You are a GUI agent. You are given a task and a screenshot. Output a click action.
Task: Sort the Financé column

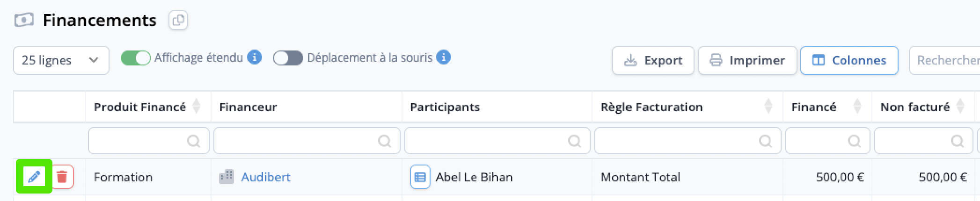pyautogui.click(x=857, y=107)
